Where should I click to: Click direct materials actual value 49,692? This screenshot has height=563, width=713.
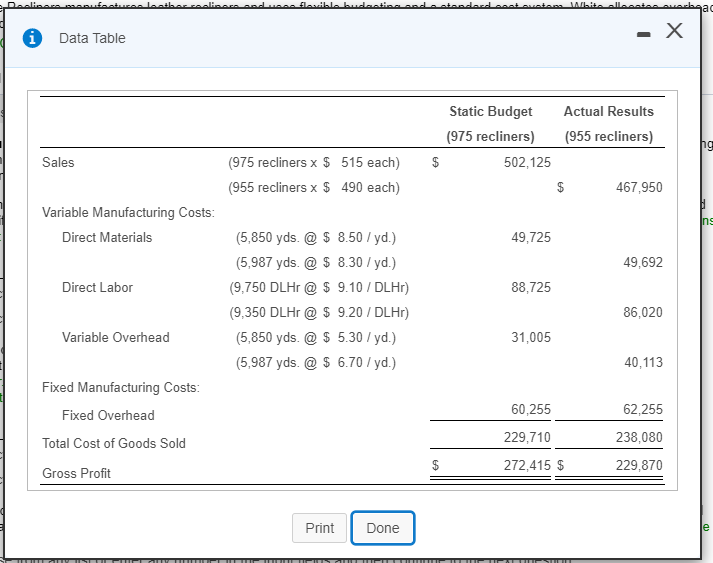point(643,262)
